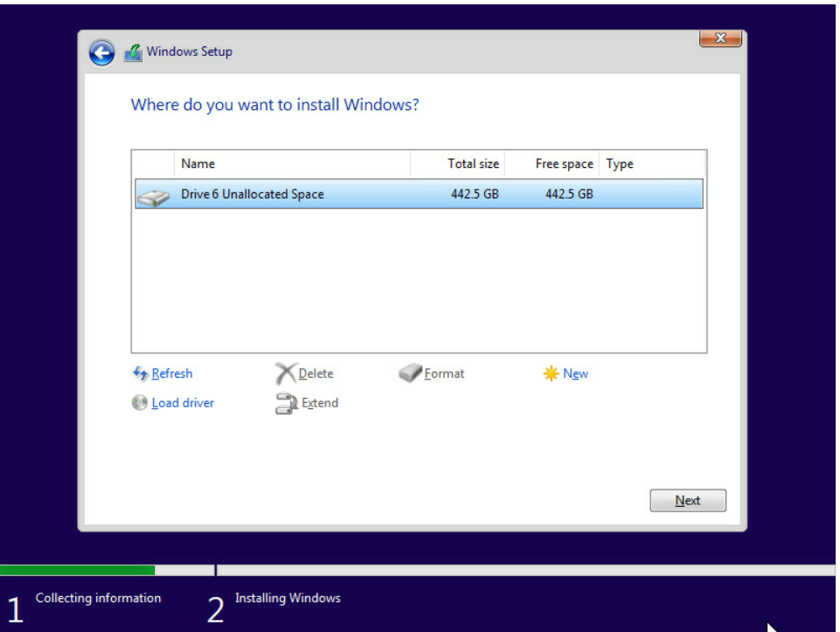Click the Extend partition icon

[287, 403]
